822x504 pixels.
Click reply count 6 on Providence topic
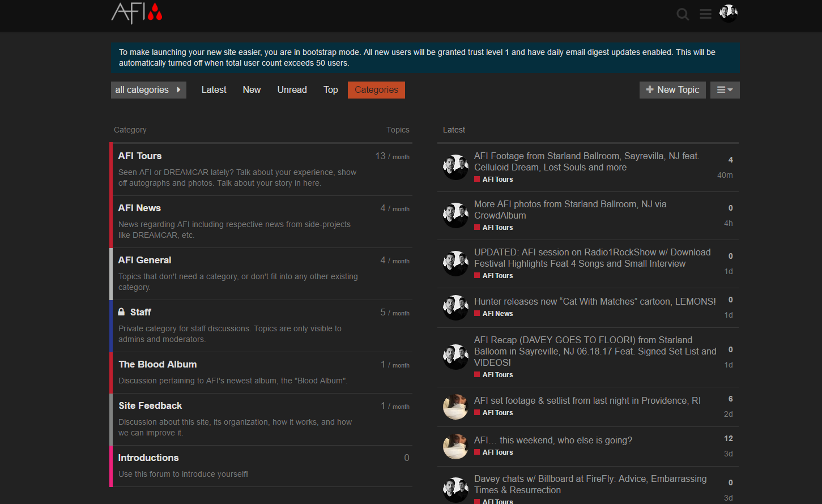tap(730, 399)
